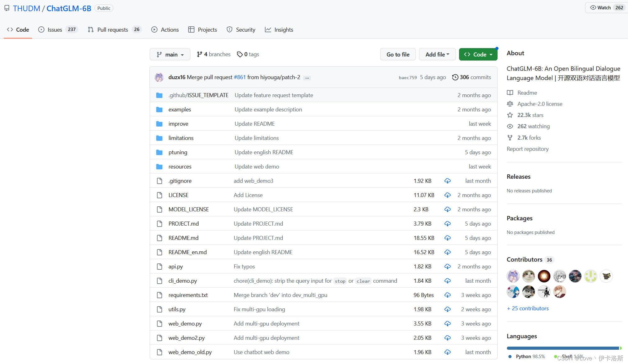Open the 306 commits link
Image resolution: width=628 pixels, height=364 pixels.
(x=471, y=77)
